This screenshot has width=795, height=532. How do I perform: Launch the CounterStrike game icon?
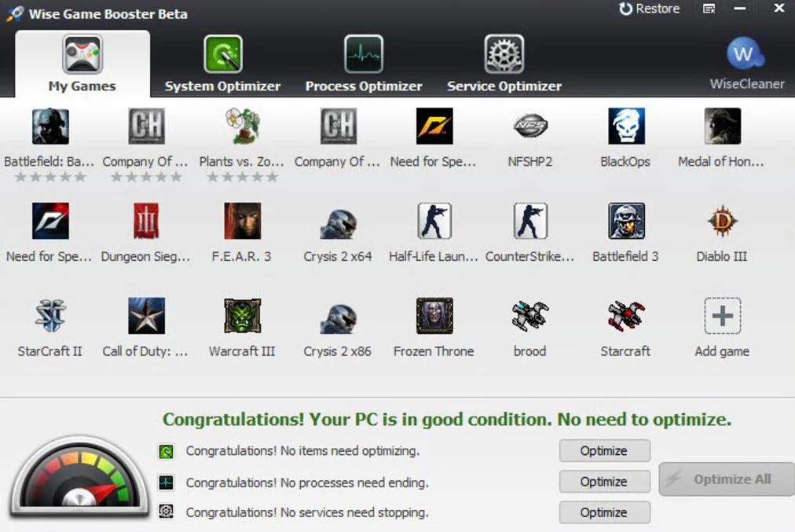[x=530, y=221]
